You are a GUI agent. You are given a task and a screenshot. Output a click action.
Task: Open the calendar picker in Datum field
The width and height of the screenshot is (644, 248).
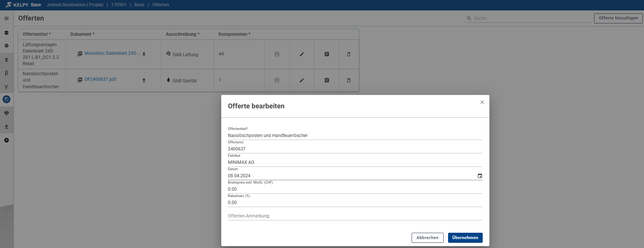coord(480,176)
